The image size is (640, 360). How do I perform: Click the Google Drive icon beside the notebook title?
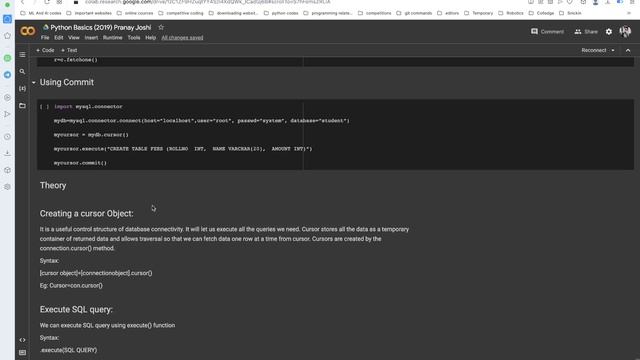click(46, 27)
